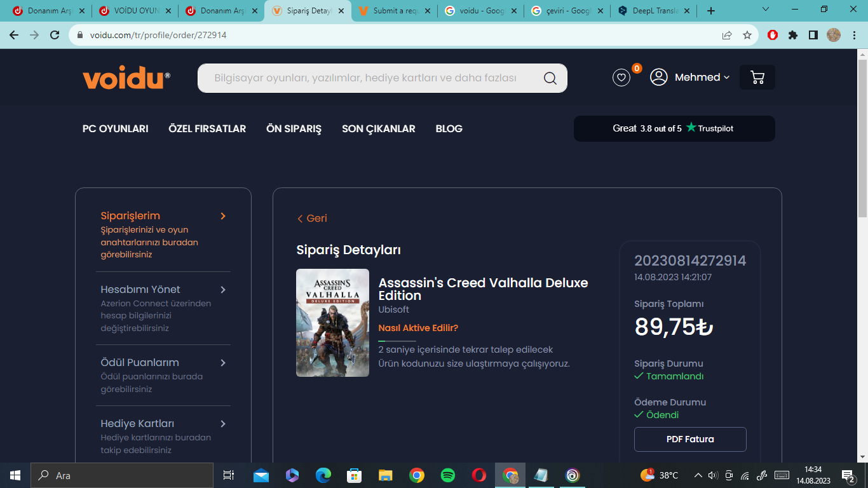Open SON ÇIKANLAR page
Screen dimensions: 868x488
pos(379,128)
